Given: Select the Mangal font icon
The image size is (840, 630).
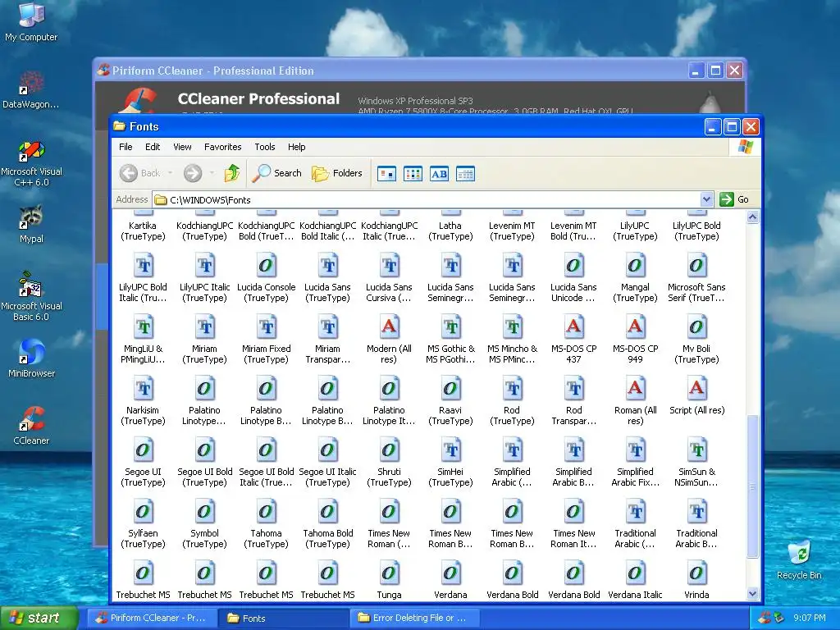Looking at the screenshot, I should click(x=636, y=277).
